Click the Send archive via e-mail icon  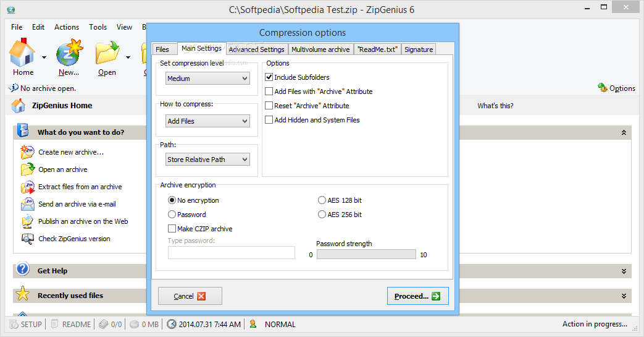pos(28,203)
